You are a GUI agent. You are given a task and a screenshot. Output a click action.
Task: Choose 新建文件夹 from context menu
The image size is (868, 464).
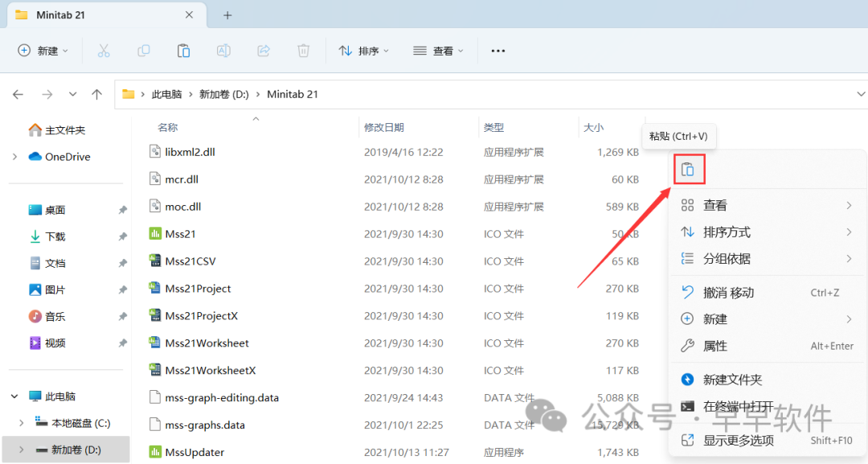tap(732, 380)
